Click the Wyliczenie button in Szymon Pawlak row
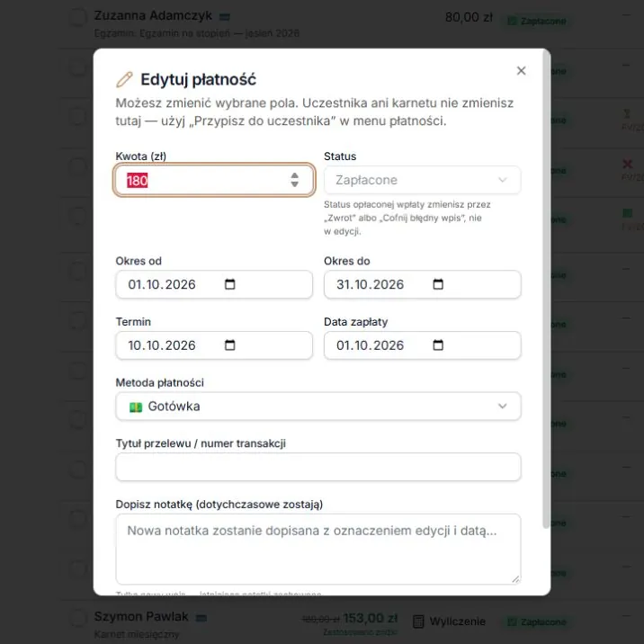The height and width of the screenshot is (644, 644). [x=449, y=622]
